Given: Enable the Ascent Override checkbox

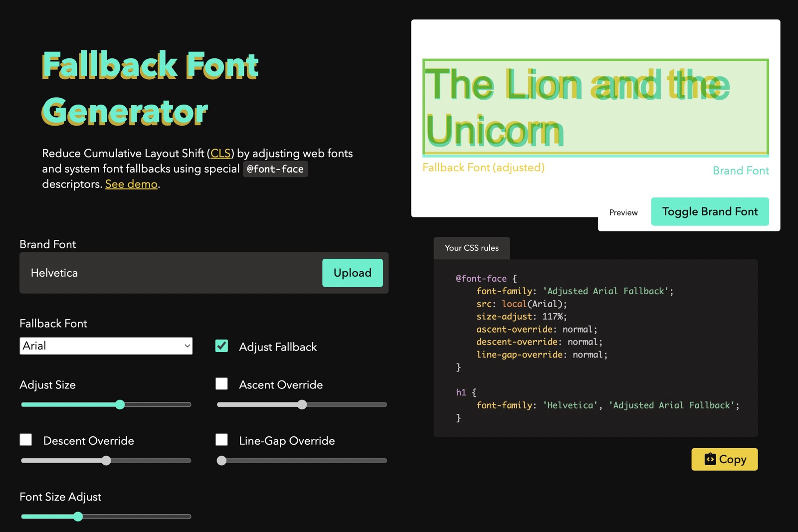Looking at the screenshot, I should click(x=221, y=383).
